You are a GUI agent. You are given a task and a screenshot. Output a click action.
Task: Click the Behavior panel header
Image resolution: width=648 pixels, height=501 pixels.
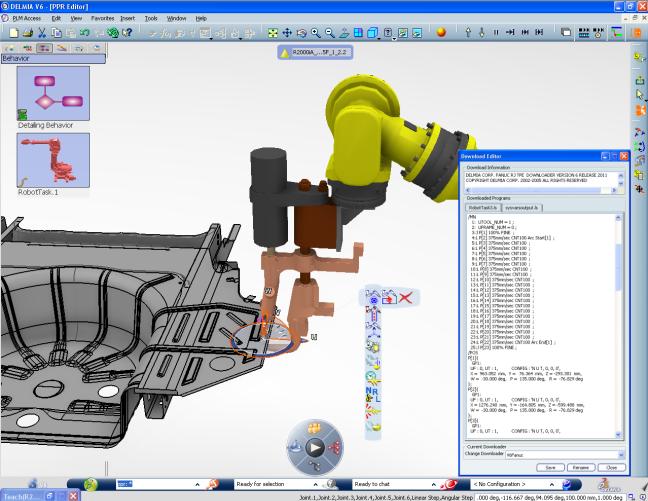[53, 59]
